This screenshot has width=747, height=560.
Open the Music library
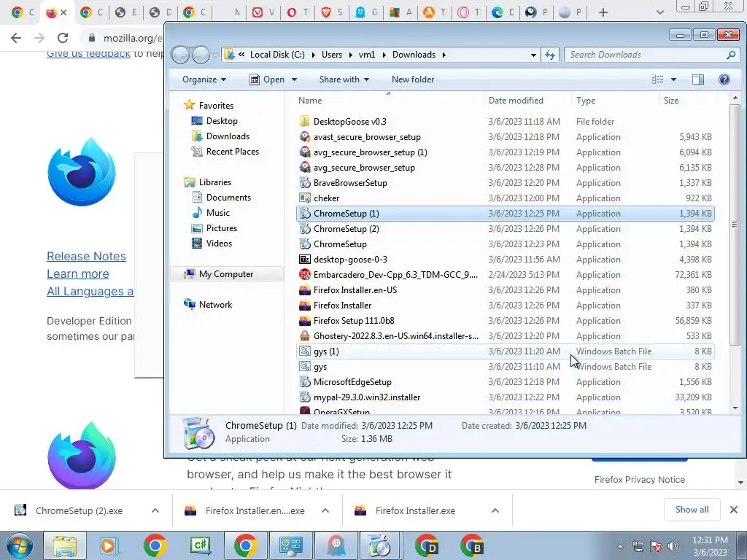(x=217, y=212)
